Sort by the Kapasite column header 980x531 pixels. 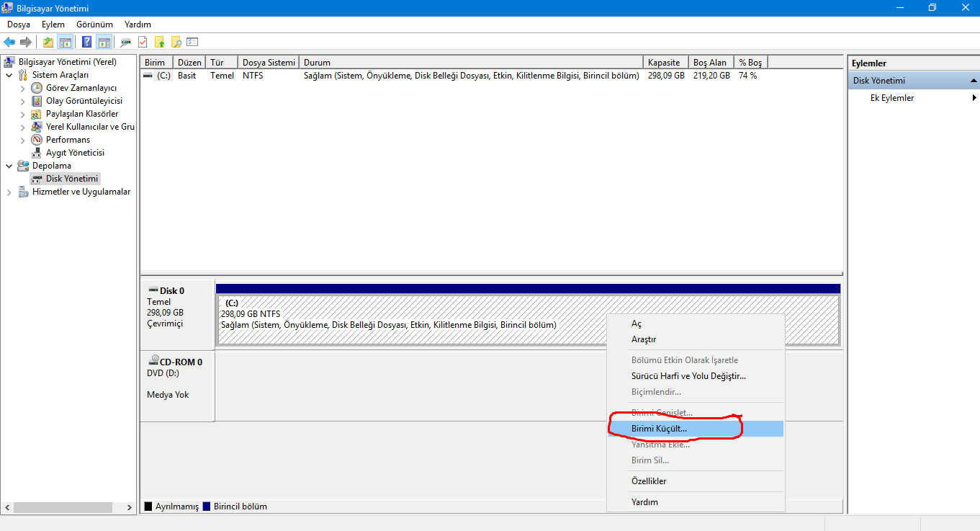point(666,63)
